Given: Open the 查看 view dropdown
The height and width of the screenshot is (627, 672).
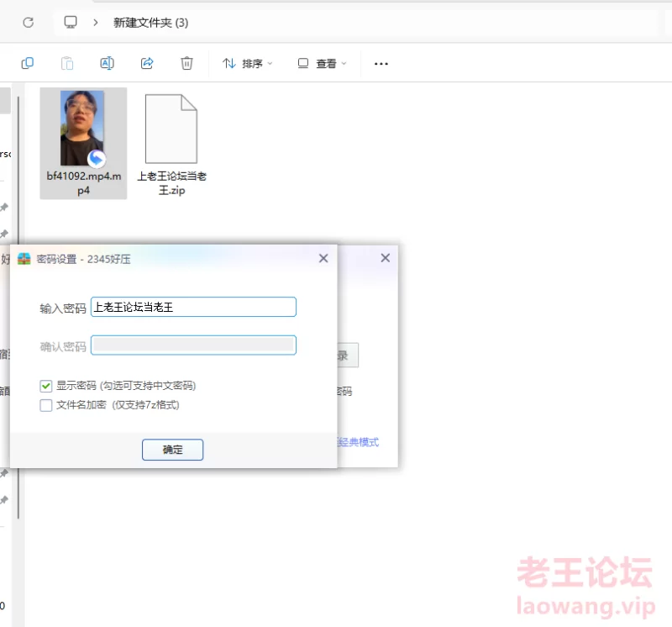Looking at the screenshot, I should pyautogui.click(x=322, y=63).
